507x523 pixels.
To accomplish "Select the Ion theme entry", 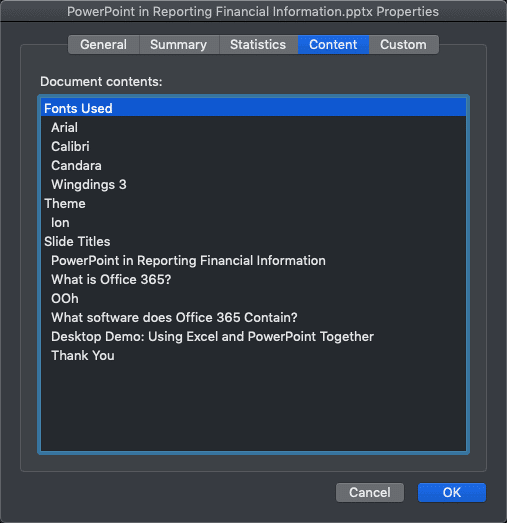I will pos(254,222).
